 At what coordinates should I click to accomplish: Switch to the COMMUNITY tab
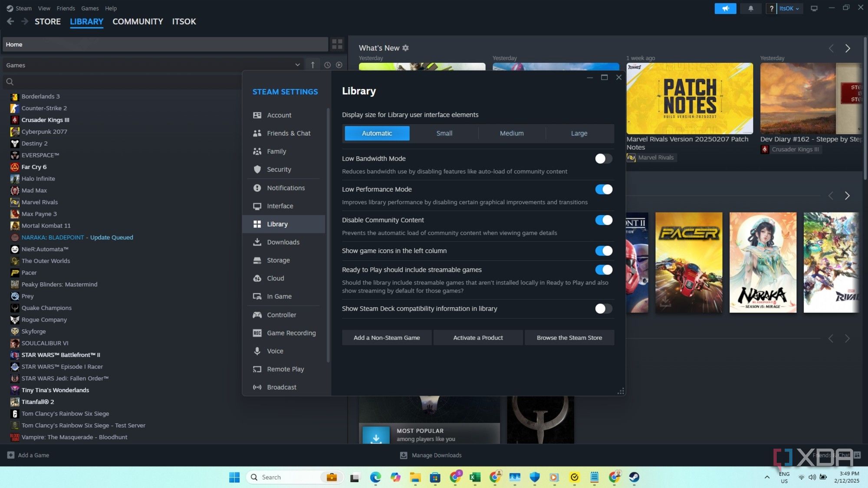[138, 21]
